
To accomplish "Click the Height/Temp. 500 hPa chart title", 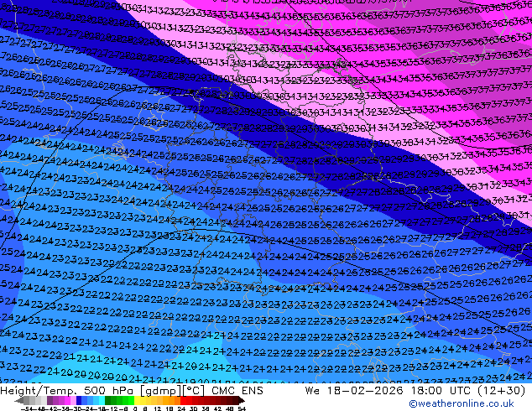I will pyautogui.click(x=68, y=391).
